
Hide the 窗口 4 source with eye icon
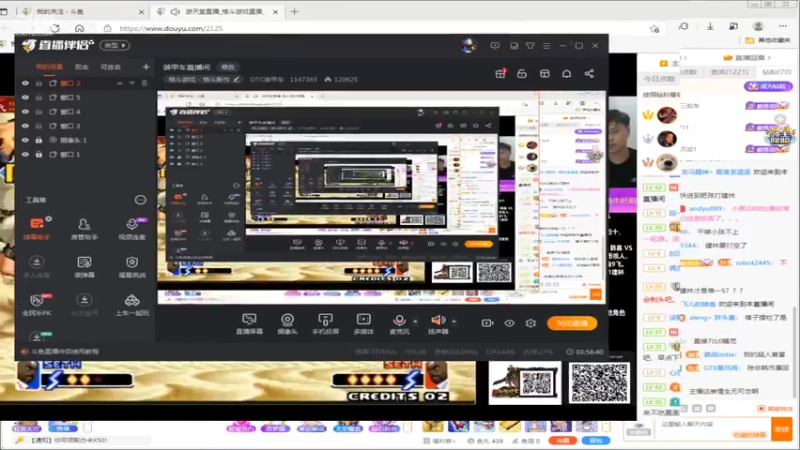(x=25, y=112)
